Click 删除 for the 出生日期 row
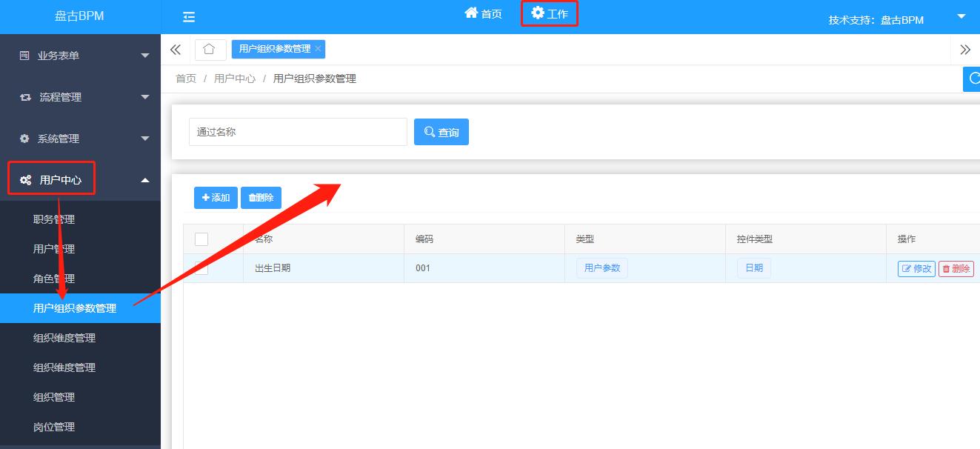 click(956, 269)
